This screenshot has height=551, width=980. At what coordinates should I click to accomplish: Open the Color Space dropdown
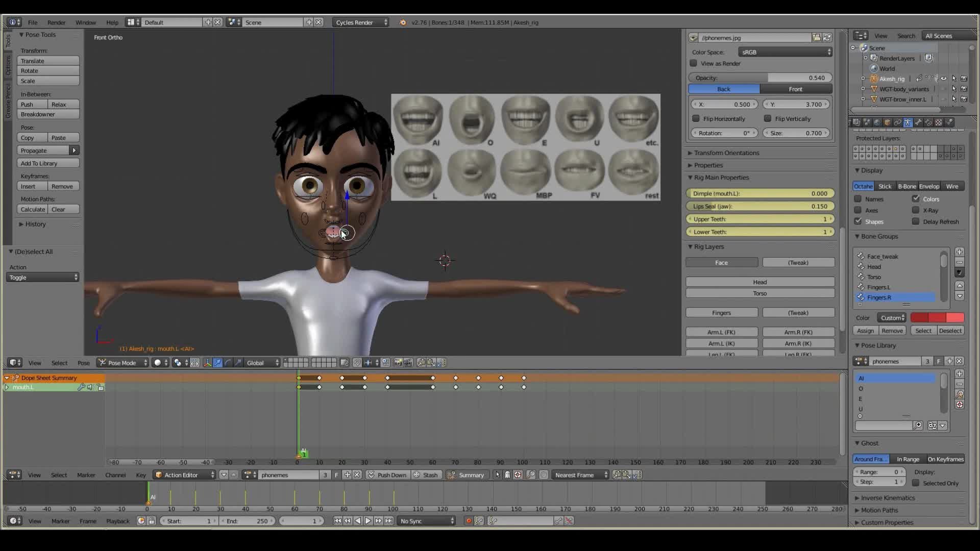pyautogui.click(x=785, y=52)
